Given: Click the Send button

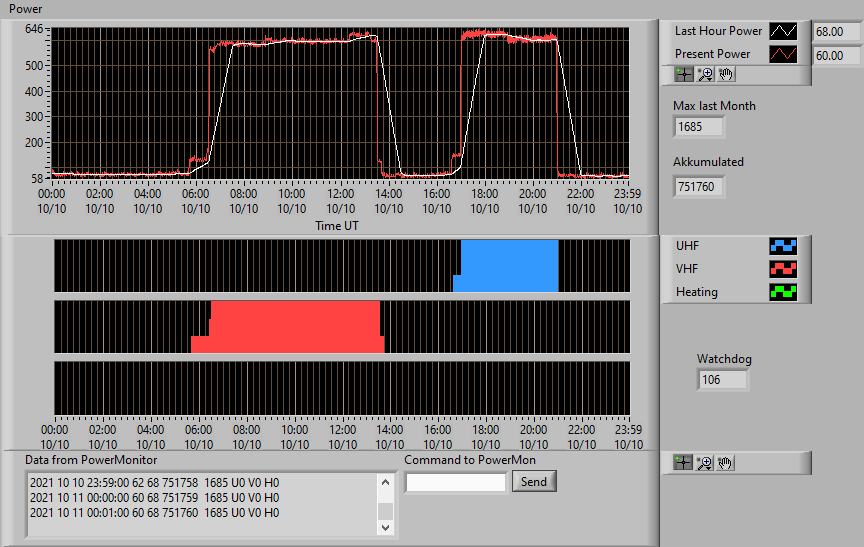Looking at the screenshot, I should [534, 481].
